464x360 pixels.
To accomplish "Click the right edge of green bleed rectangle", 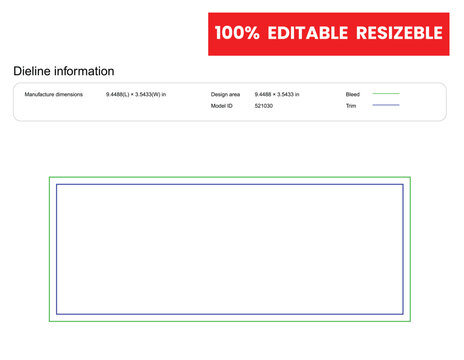I will [410, 249].
